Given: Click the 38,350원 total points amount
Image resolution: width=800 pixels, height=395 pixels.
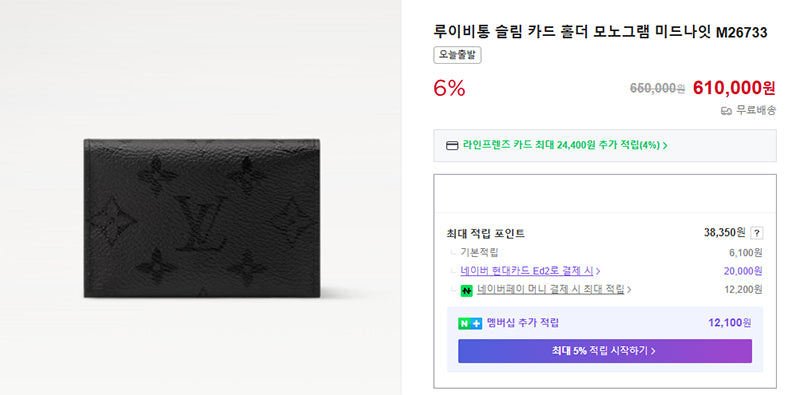Looking at the screenshot, I should [724, 233].
